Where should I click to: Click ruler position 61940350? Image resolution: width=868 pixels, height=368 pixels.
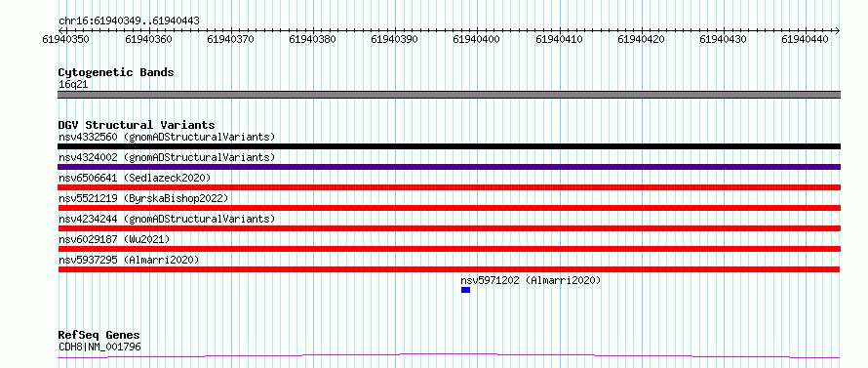coord(66,39)
